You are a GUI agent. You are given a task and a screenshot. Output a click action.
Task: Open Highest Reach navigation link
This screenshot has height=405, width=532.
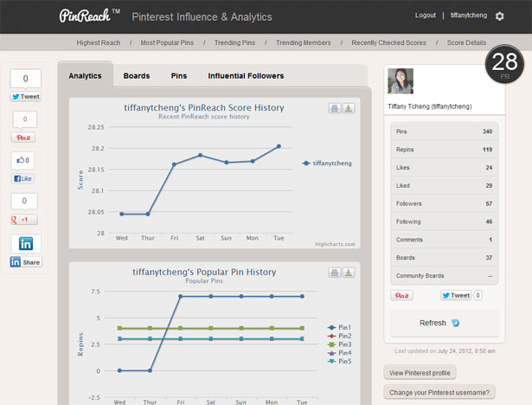99,42
